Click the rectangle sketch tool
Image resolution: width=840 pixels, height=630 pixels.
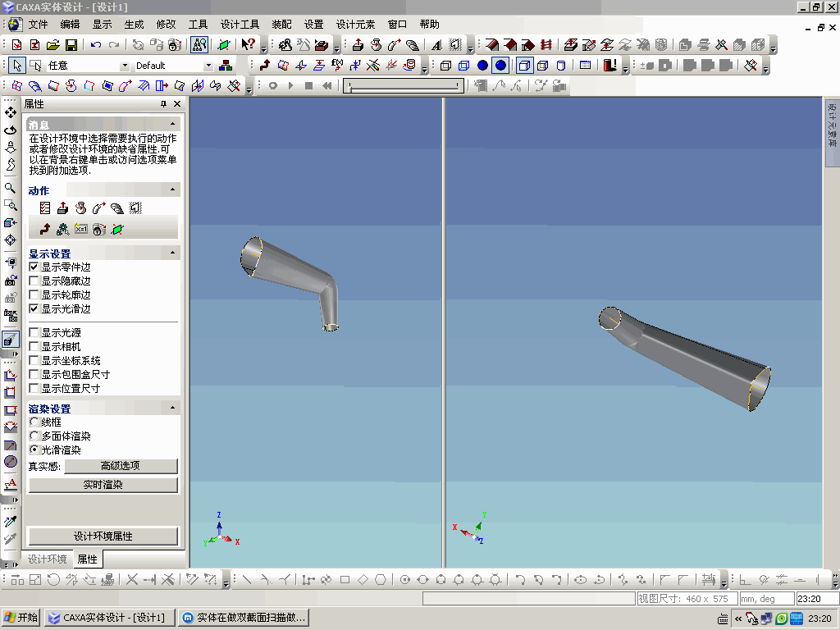(x=345, y=580)
